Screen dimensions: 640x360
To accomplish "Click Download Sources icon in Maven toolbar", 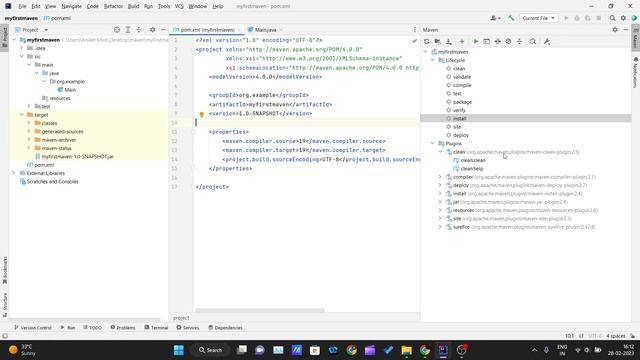I will point(449,42).
